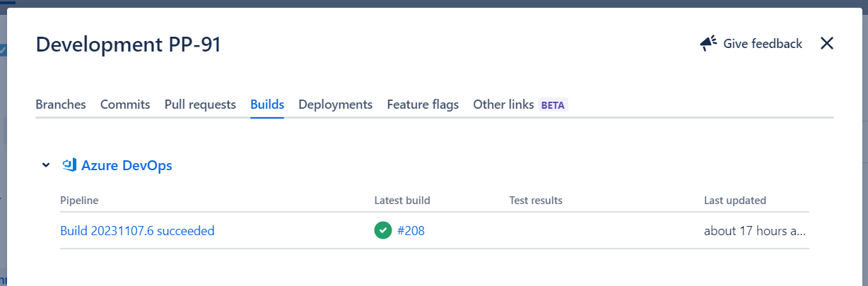Click the BETA badge

553,105
